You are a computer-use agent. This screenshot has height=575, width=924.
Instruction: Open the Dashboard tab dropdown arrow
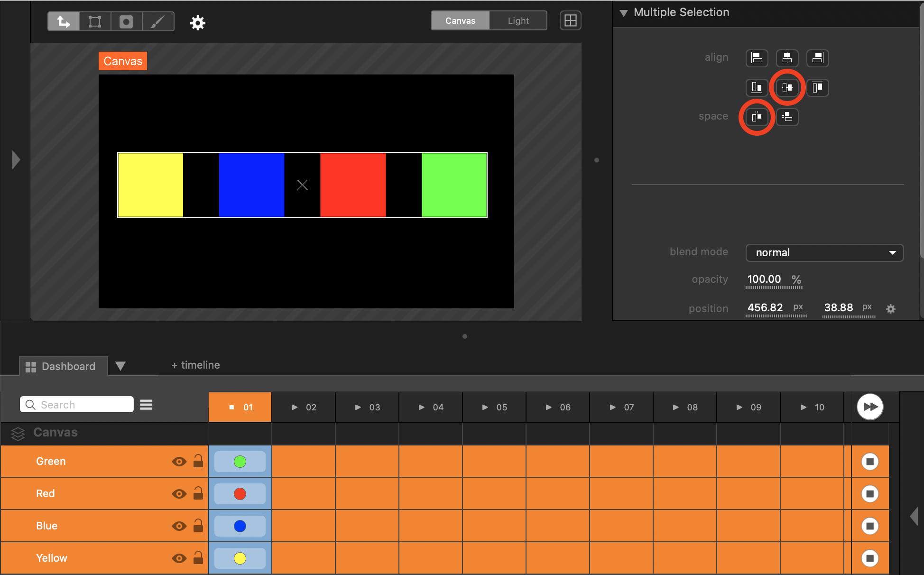click(120, 366)
